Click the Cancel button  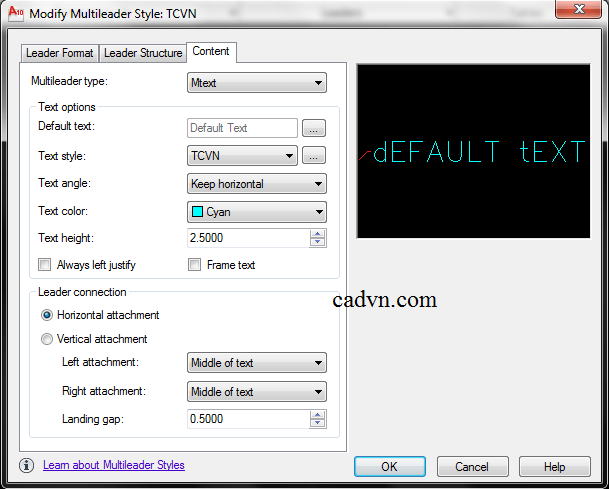click(472, 466)
